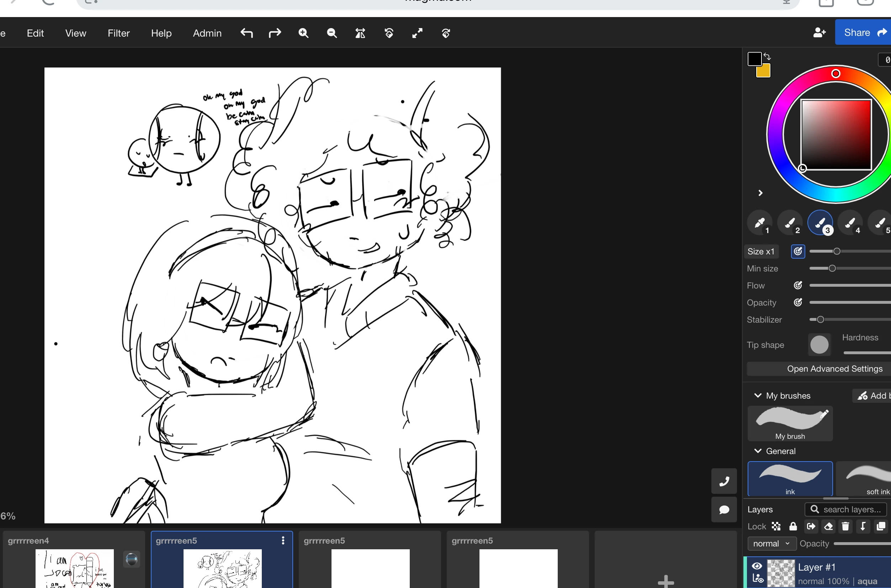This screenshot has height=588, width=891.
Task: Zoom in with the magnifier plus icon
Action: [304, 33]
